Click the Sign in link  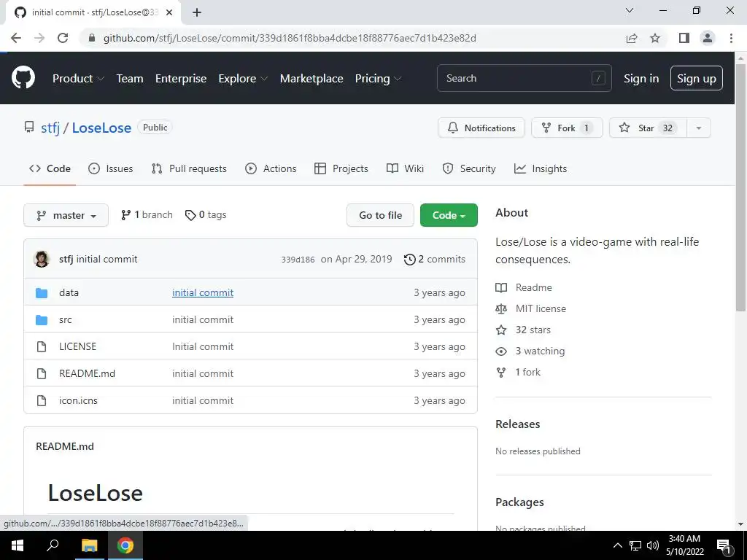pos(641,78)
